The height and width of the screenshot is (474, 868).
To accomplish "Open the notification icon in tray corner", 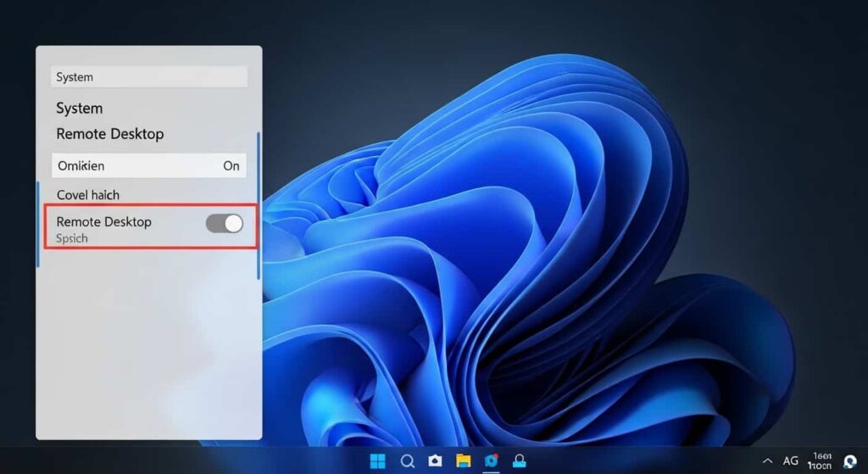I will pyautogui.click(x=849, y=461).
